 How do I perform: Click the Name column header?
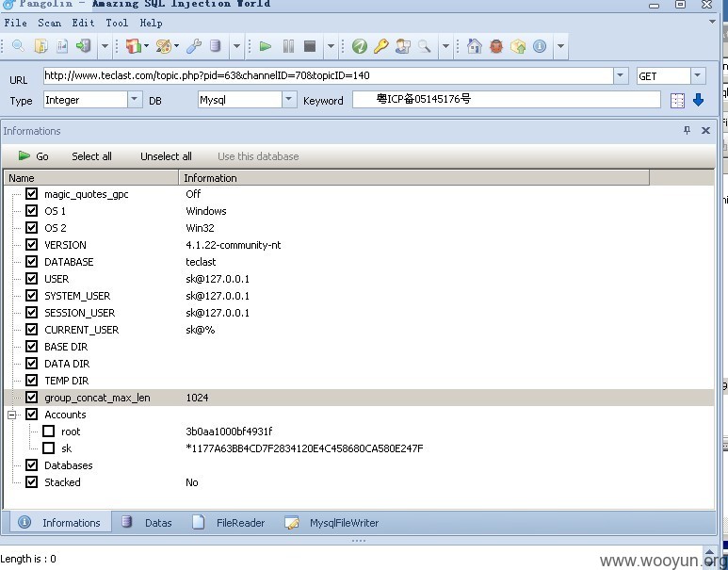pos(91,178)
